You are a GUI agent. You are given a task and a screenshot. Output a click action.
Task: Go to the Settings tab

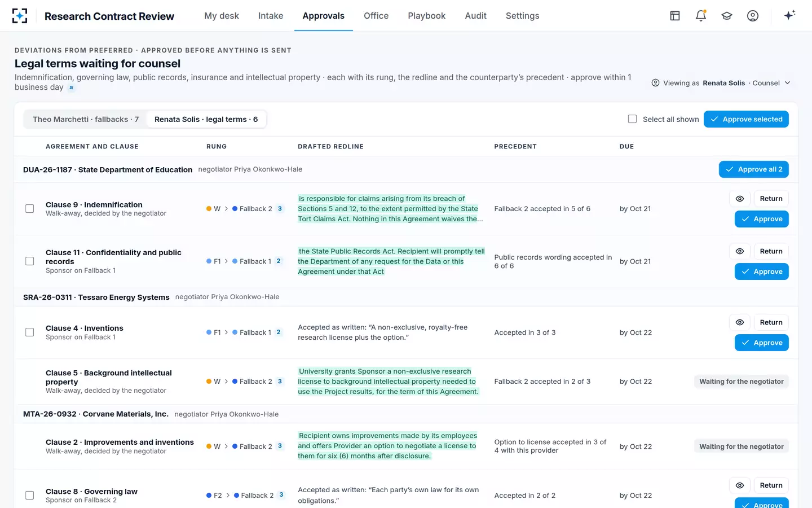[523, 16]
